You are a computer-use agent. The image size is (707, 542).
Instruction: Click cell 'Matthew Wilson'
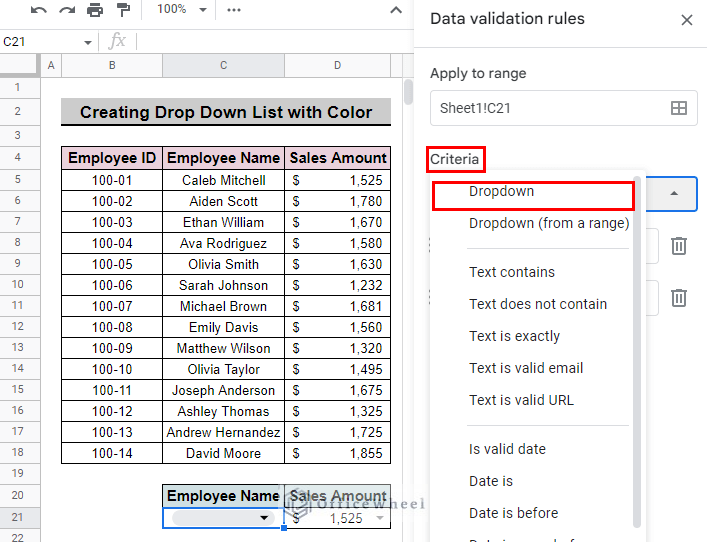pos(223,348)
